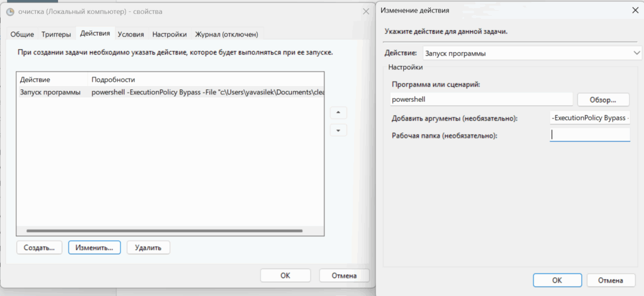Close the Изменение действия dialog window
The image size is (644, 296).
(x=633, y=11)
